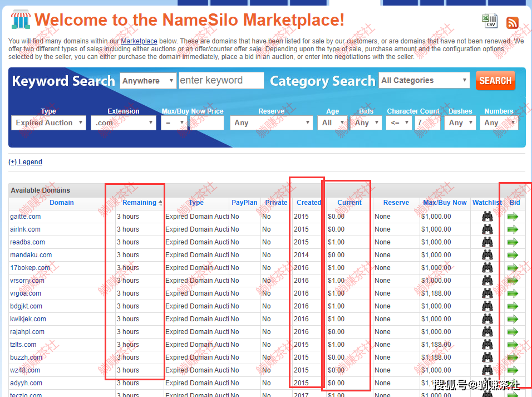The image size is (532, 397).
Task: Open the Reserve dropdown
Action: (271, 122)
